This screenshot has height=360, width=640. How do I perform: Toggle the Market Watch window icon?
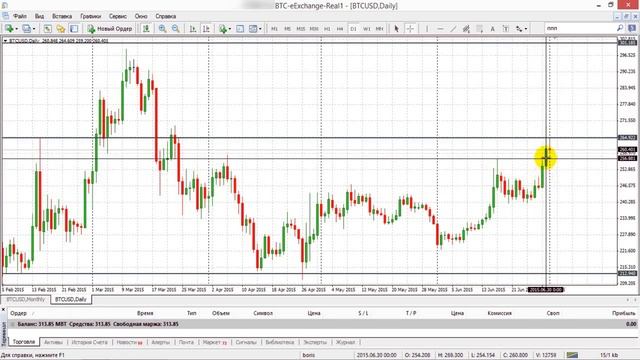click(x=48, y=29)
